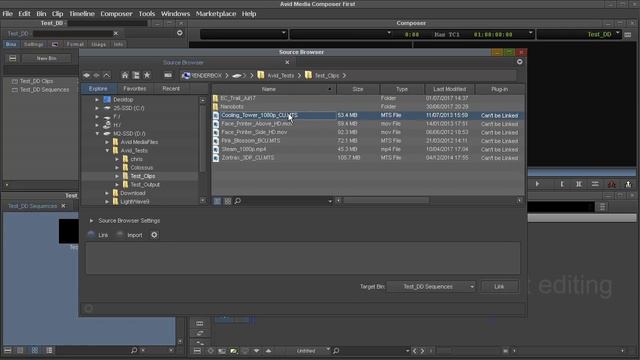
Task: Open Source Browser fast menu
Action: coord(520,62)
